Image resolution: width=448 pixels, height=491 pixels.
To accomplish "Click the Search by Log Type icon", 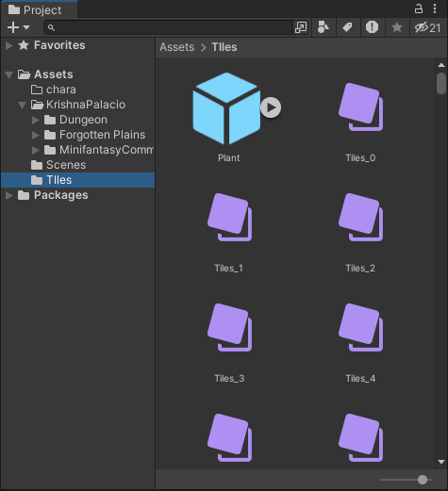I will click(372, 27).
